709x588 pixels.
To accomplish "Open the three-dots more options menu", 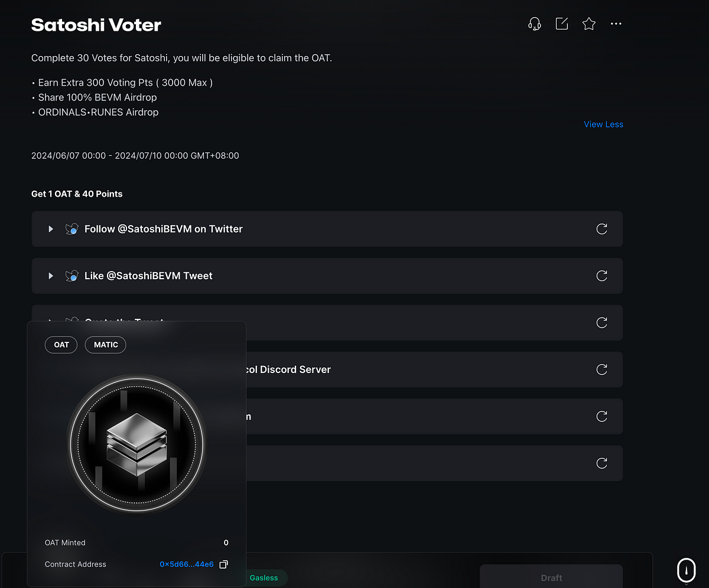I will [616, 24].
